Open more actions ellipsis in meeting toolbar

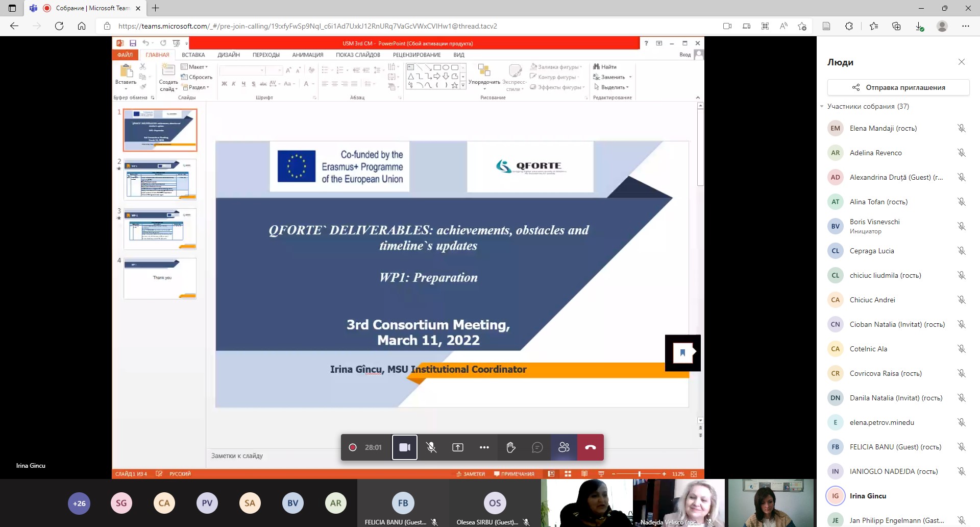[x=484, y=447]
